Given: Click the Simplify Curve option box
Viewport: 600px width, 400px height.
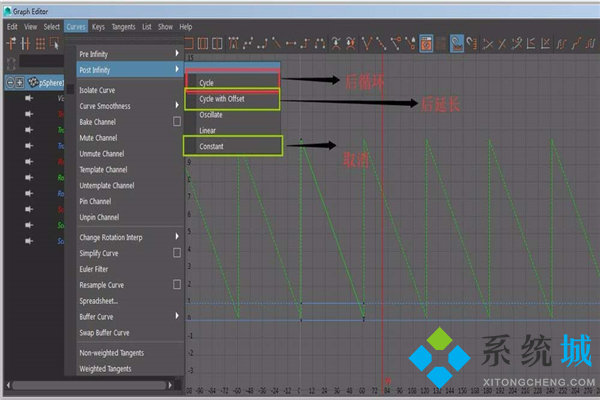Looking at the screenshot, I should point(177,253).
